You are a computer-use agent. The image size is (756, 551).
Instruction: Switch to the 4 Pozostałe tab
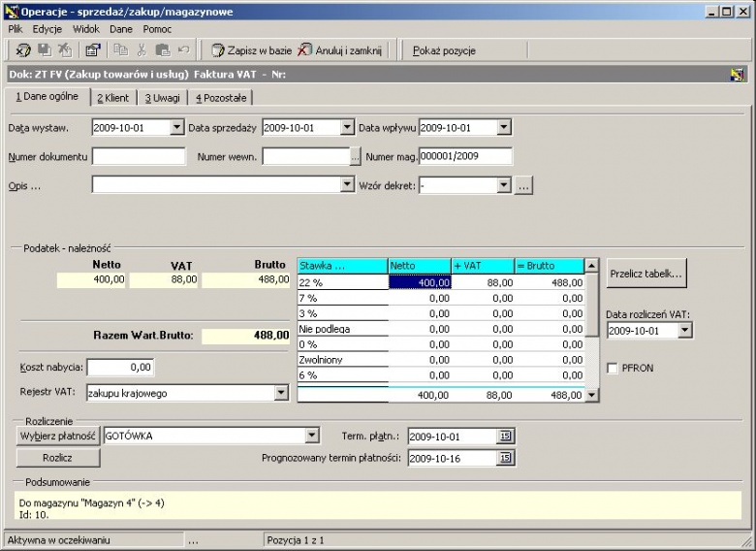point(221,98)
